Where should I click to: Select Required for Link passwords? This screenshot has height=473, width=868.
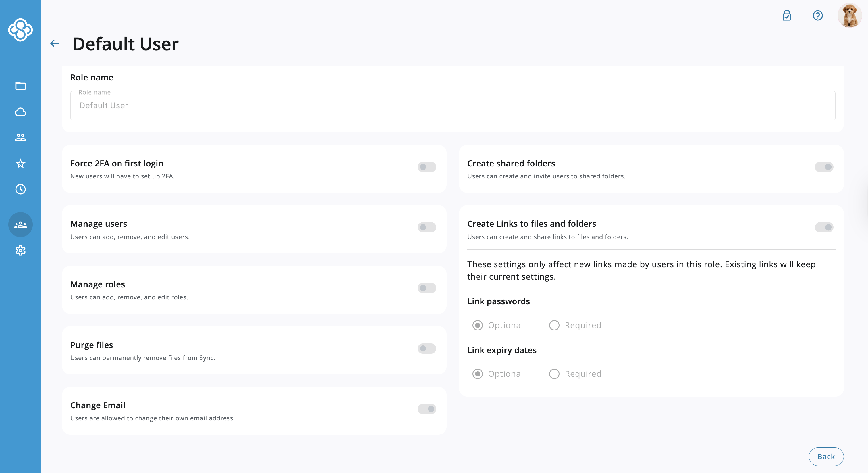tap(554, 325)
